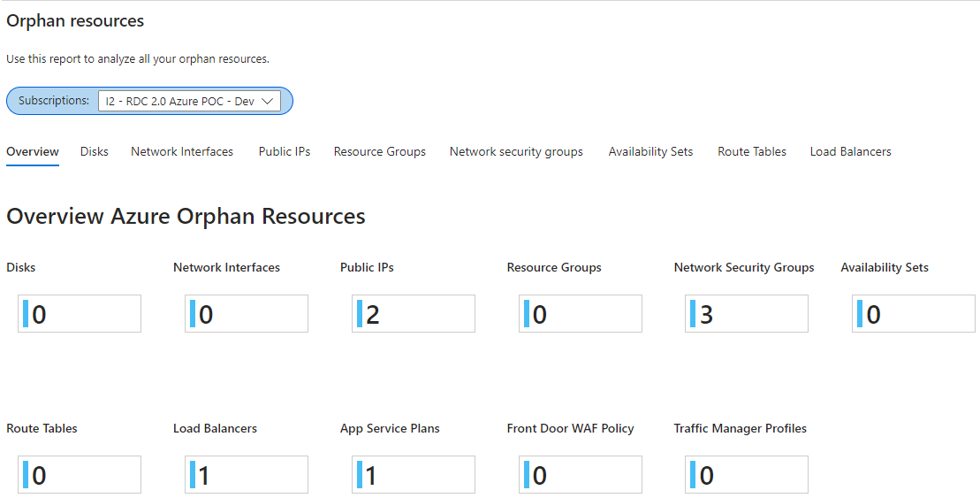Screen dimensions: 980x498
Task: Click the Resource Groups count tile
Action: coord(580,313)
